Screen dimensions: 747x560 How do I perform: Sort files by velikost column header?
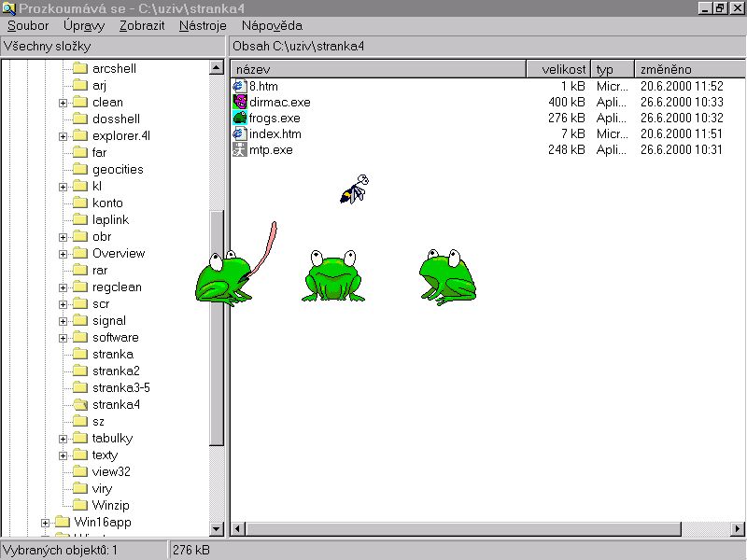pyautogui.click(x=558, y=69)
